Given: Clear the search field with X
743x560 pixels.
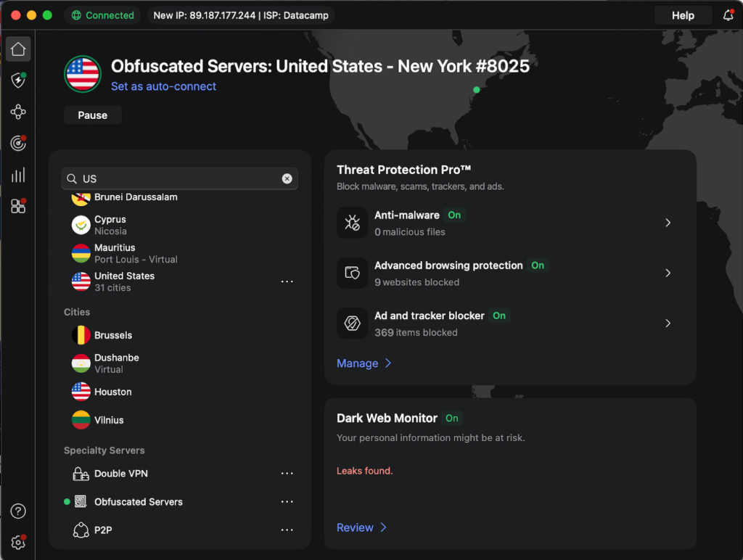Looking at the screenshot, I should [287, 178].
